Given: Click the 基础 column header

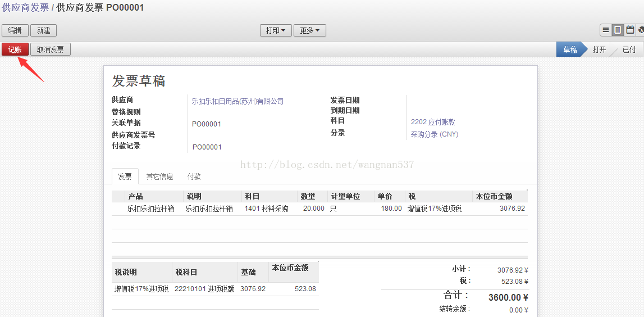Looking at the screenshot, I should pos(253,272).
